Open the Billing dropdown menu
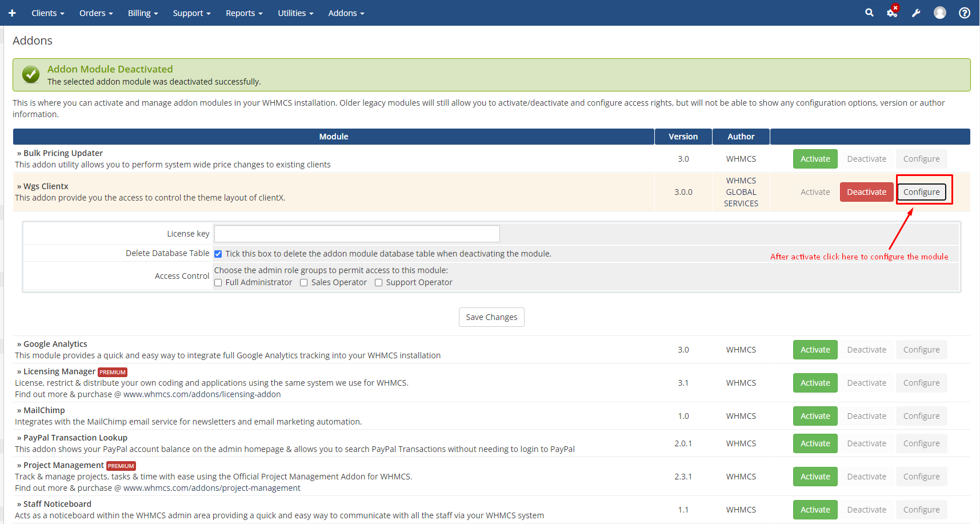980x524 pixels. coord(142,13)
